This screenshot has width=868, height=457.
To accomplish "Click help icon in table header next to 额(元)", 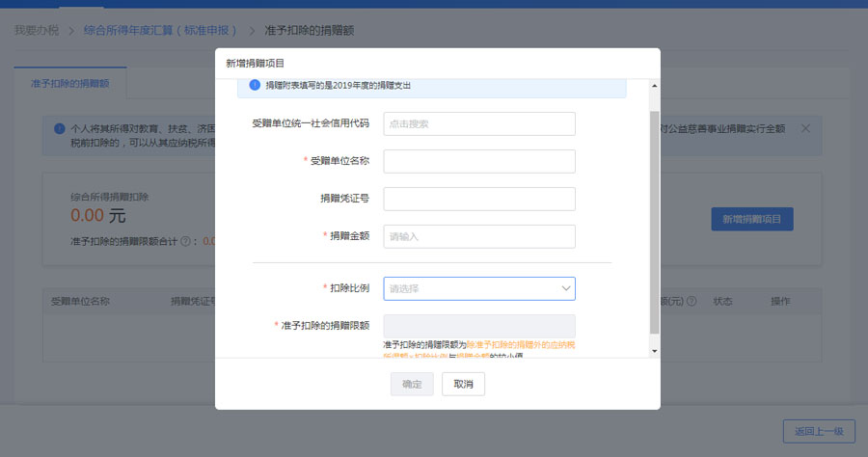I will tap(692, 301).
